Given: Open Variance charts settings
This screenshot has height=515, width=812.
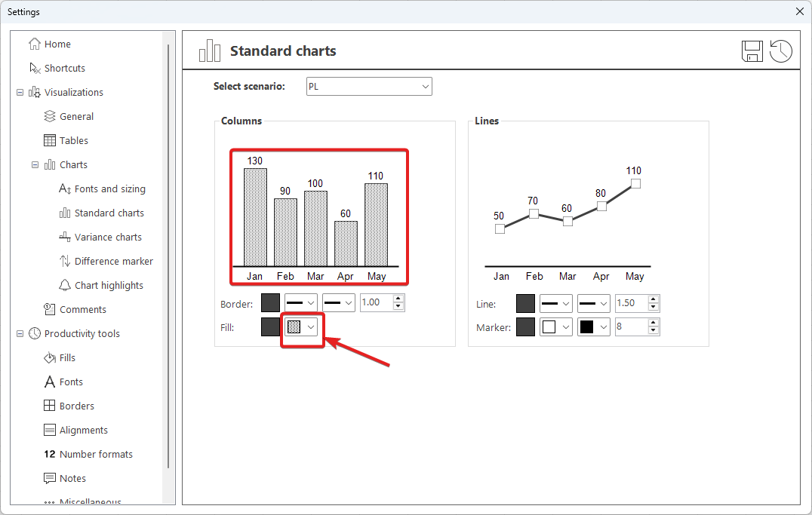Looking at the screenshot, I should (x=108, y=237).
